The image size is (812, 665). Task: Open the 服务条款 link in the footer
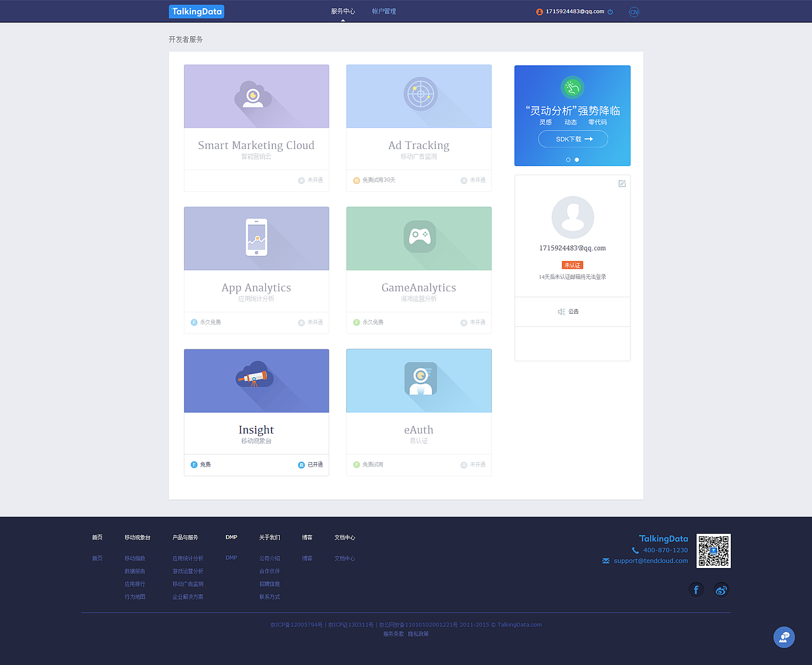[393, 634]
